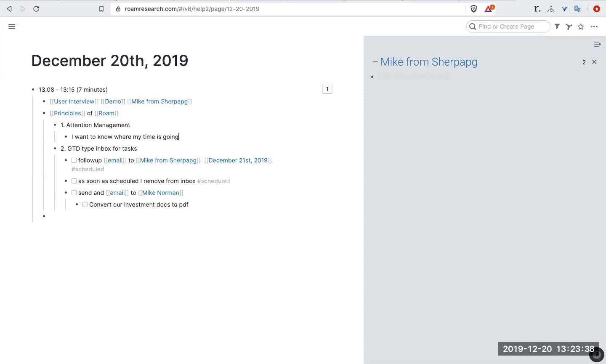This screenshot has width=606, height=364.
Task: Click text '2. GTD type inbox for tasks'
Action: (x=98, y=149)
